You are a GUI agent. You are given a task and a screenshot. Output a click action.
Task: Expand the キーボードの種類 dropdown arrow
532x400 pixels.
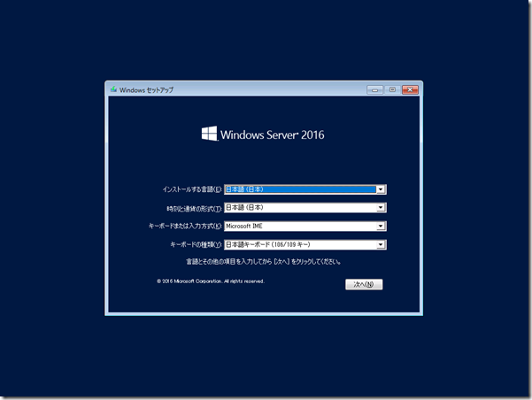tap(381, 244)
